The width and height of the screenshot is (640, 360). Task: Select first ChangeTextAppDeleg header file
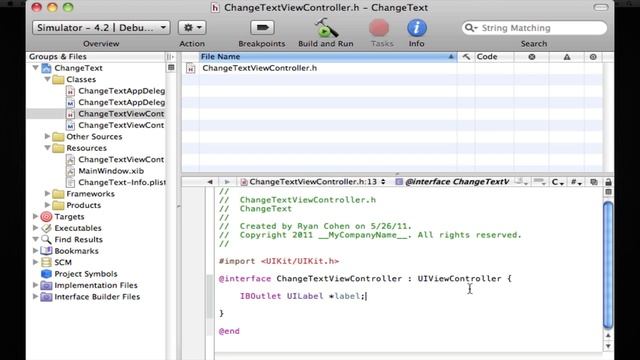[x=121, y=91]
